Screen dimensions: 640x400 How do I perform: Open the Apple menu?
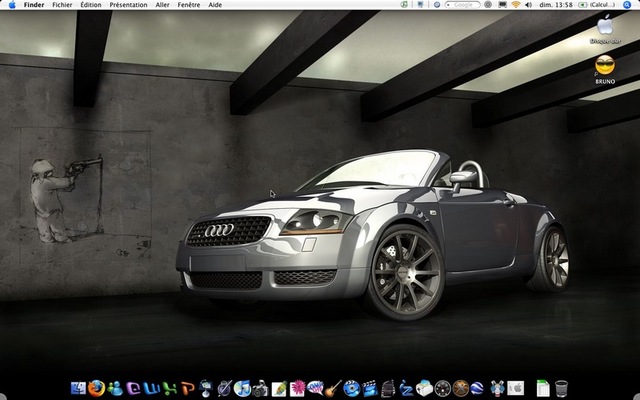tap(12, 5)
